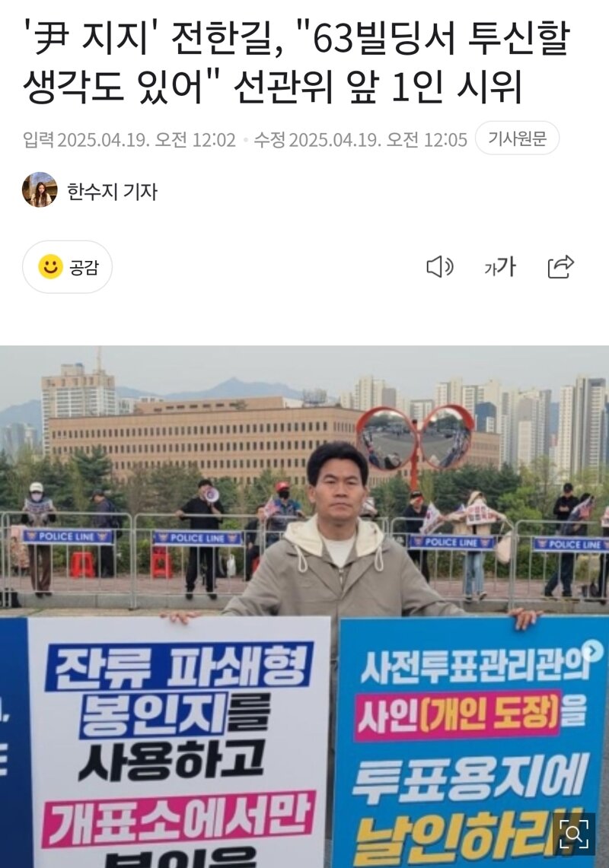
Task: Tap the leftmost POLICE LINE banner
Action: pos(68,536)
